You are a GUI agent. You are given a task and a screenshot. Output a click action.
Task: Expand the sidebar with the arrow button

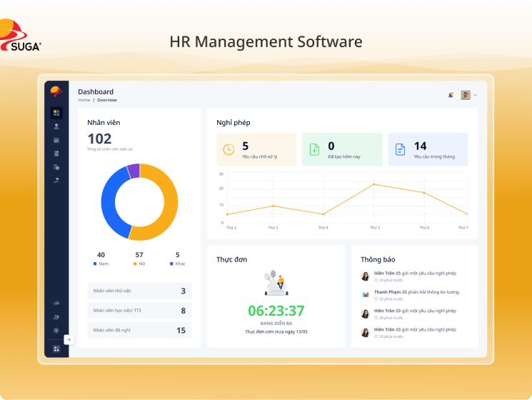pos(69,340)
